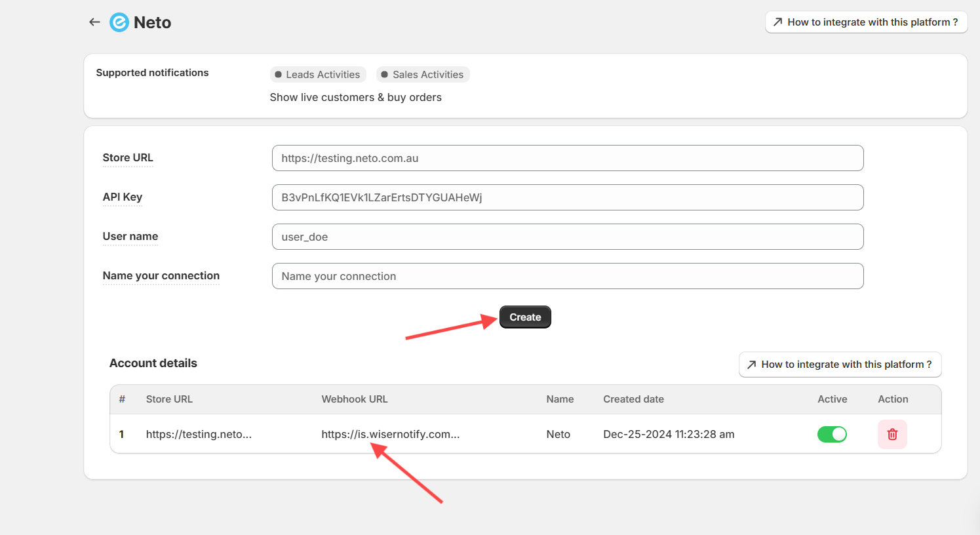Click the Store URL field label
Image resolution: width=980 pixels, height=535 pixels.
128,158
